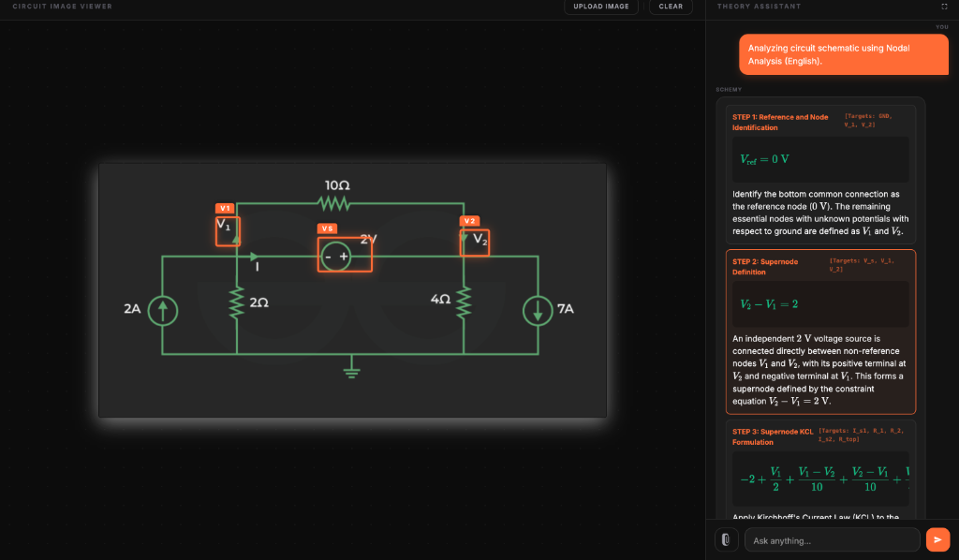Click the circuit schematic image
Image resolution: width=959 pixels, height=560 pixels.
click(x=352, y=290)
